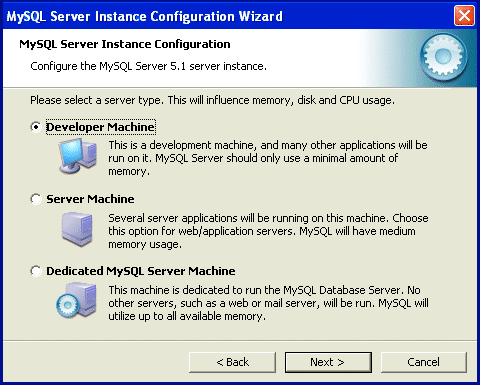Click the bold 'Developer Machine' label text
Viewport: 480px width, 385px height.
[x=100, y=127]
